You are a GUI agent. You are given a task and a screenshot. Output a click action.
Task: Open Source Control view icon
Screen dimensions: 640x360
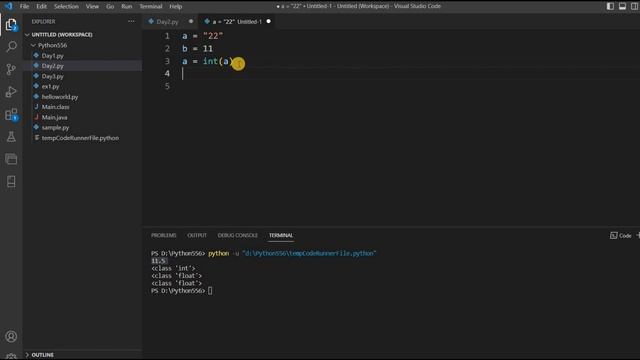click(11, 69)
